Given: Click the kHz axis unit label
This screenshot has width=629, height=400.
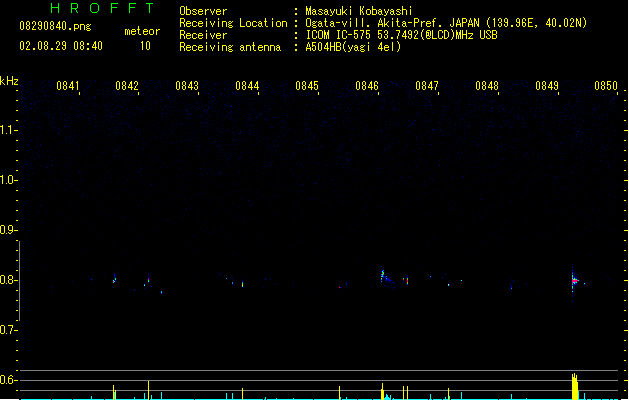Looking at the screenshot, I should tap(9, 81).
